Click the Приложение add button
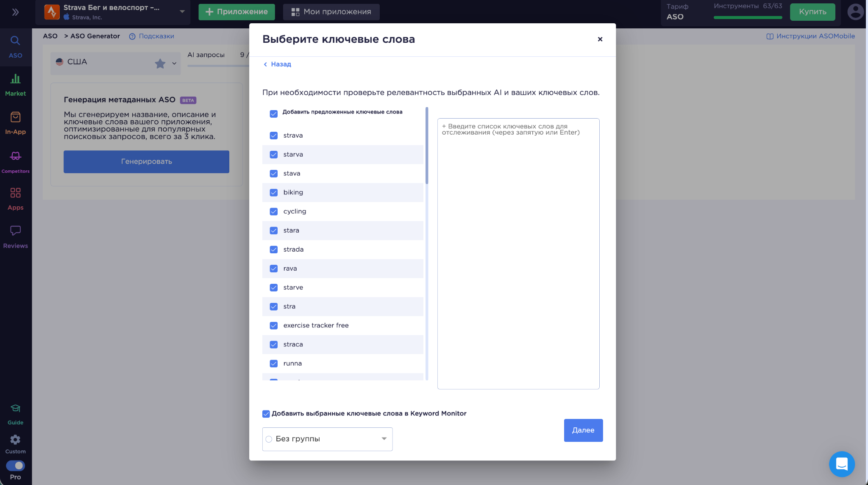Screen dimensions: 868x485 pos(236,12)
